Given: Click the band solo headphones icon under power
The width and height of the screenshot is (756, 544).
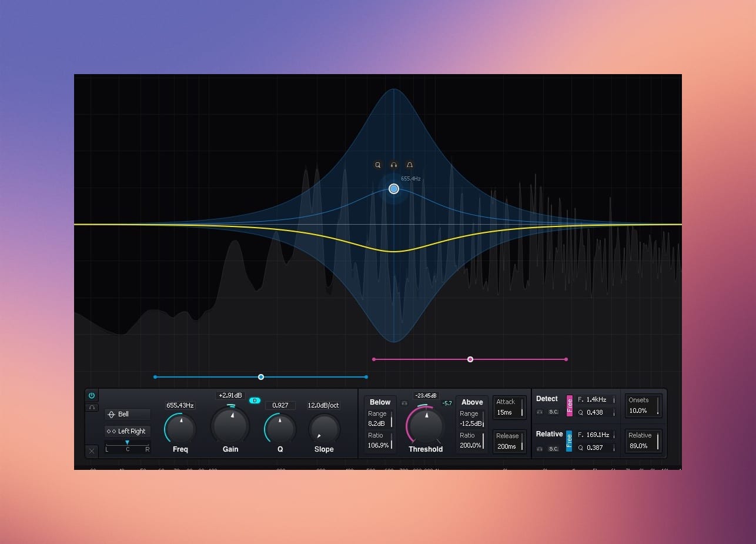Looking at the screenshot, I should click(92, 408).
